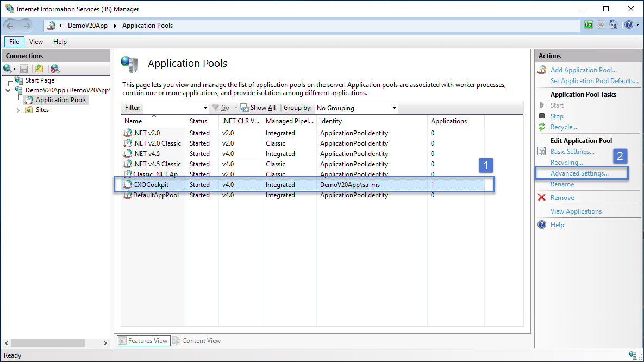The height and width of the screenshot is (362, 644).
Task: Click the Application Pools tree node icon
Action: 29,100
